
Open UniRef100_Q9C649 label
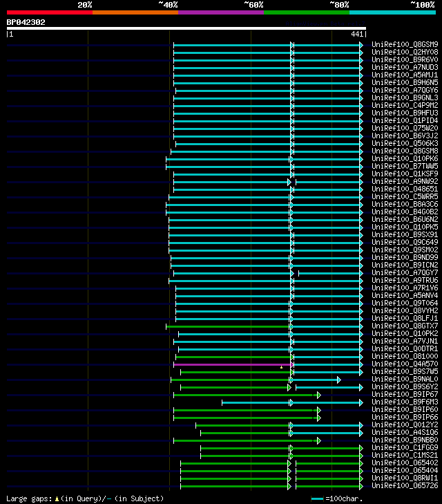tap(405, 243)
